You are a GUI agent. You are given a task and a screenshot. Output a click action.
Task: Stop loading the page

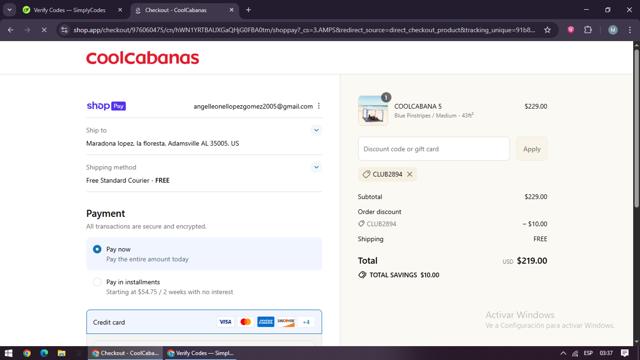44,30
